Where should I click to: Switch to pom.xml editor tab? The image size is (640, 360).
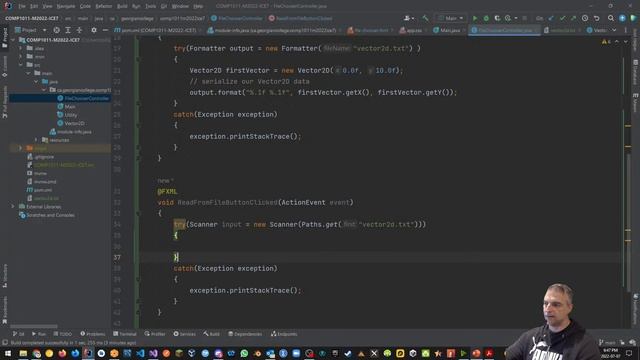tap(156, 30)
